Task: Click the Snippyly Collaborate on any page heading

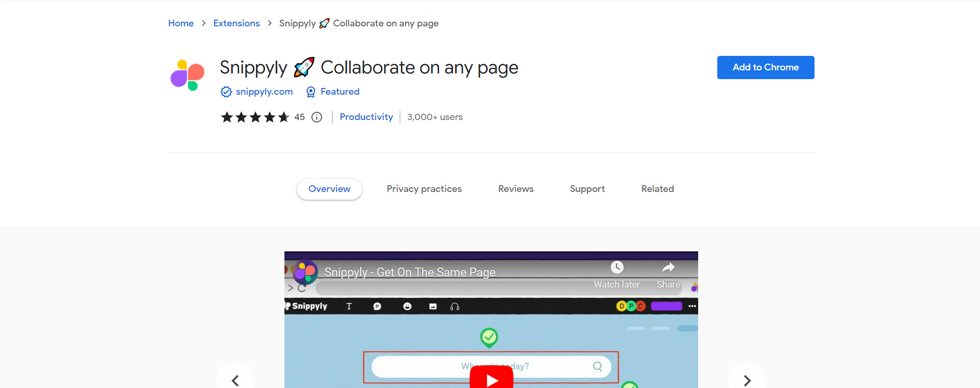Action: coord(369,67)
